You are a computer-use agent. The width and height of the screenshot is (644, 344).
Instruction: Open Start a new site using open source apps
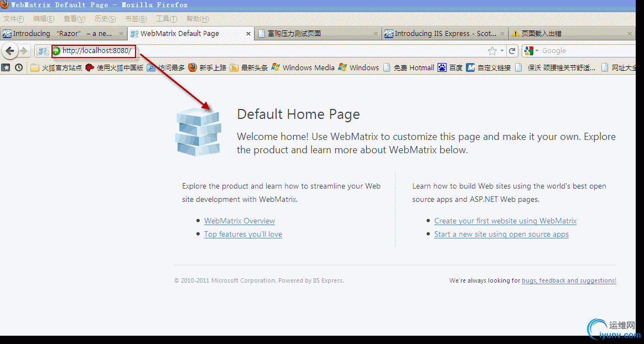pyautogui.click(x=501, y=234)
